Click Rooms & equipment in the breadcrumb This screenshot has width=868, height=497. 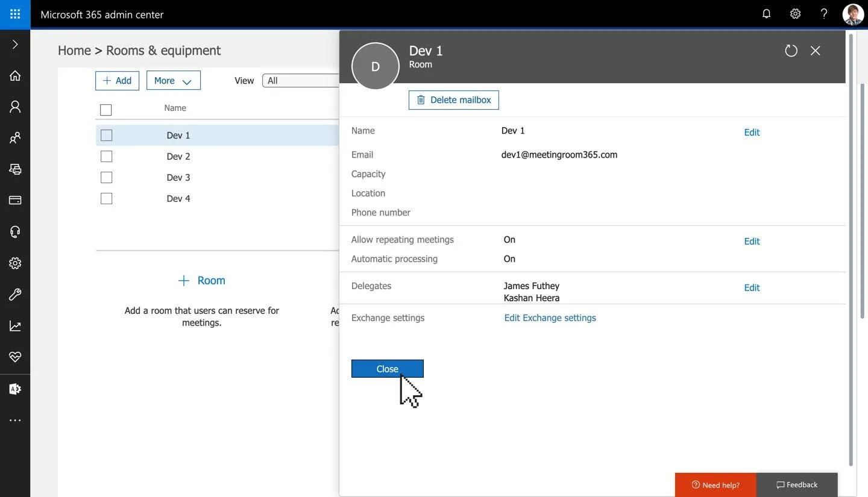pyautogui.click(x=163, y=51)
